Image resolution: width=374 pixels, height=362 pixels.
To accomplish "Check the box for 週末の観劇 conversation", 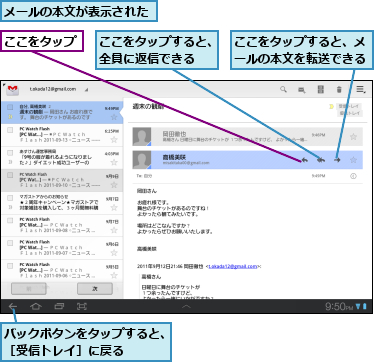I will click(10, 107).
